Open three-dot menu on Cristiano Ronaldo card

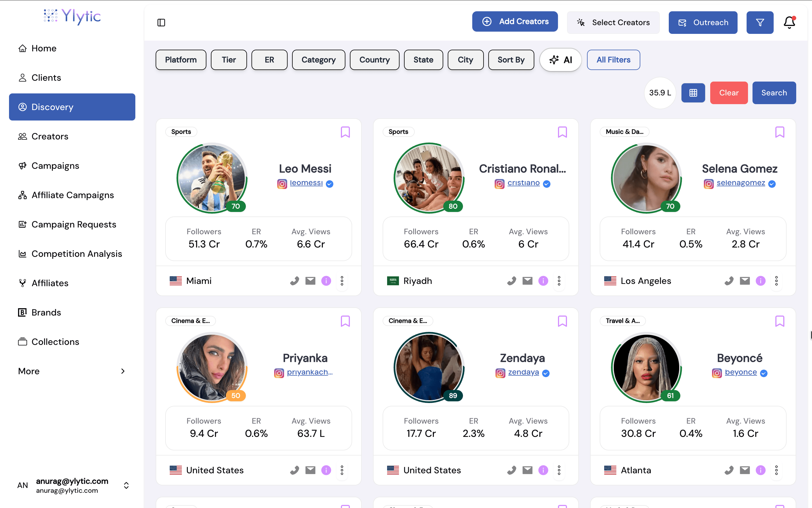coord(559,281)
